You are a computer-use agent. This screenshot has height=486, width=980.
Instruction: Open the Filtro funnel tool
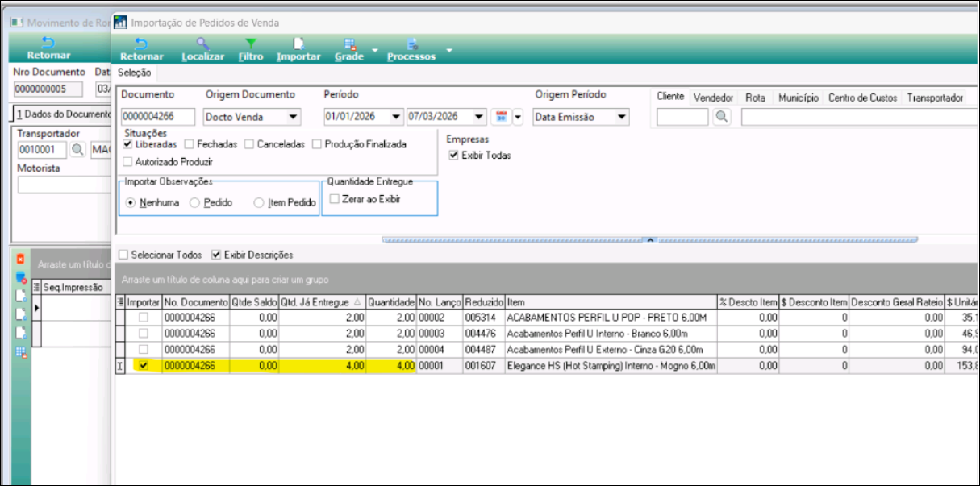[x=251, y=44]
